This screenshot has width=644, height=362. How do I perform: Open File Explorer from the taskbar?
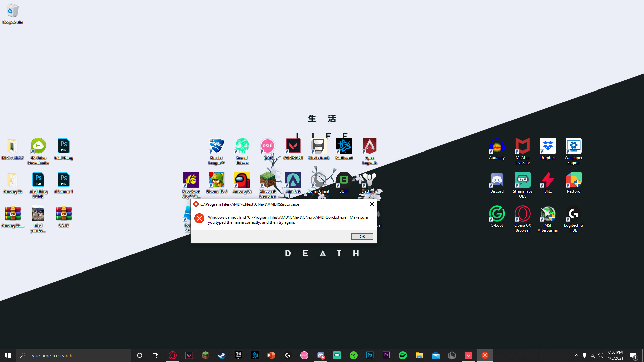(x=419, y=355)
